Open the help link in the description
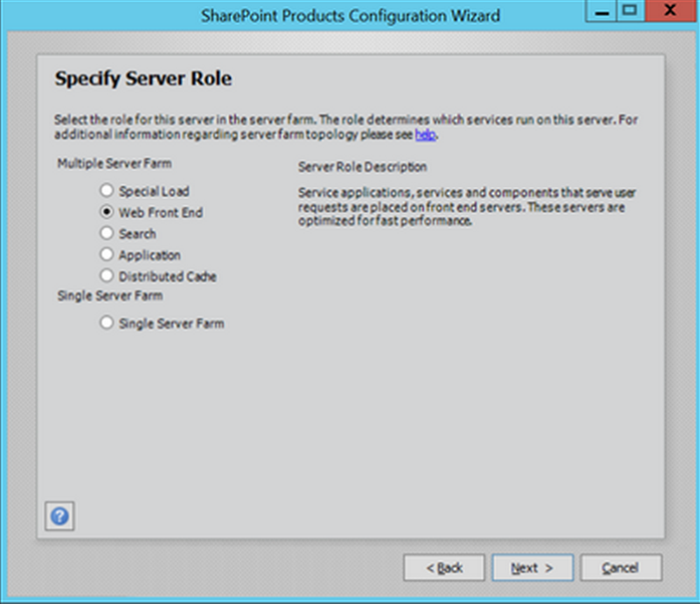This screenshot has height=605, width=700. [x=425, y=134]
